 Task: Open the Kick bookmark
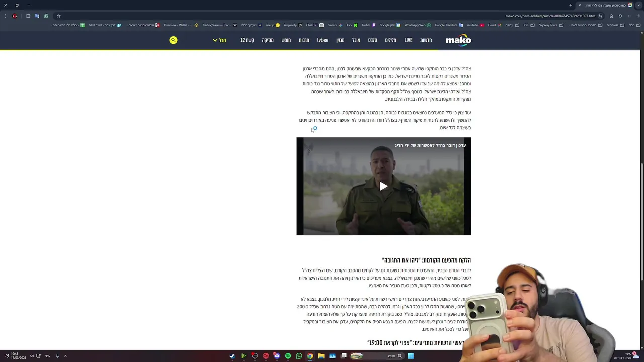click(x=352, y=25)
